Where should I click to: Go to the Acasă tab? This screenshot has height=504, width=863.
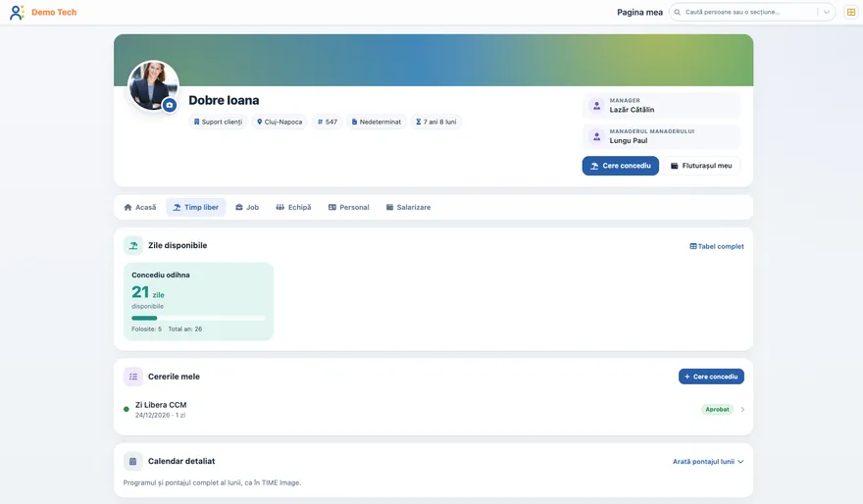pyautogui.click(x=140, y=208)
